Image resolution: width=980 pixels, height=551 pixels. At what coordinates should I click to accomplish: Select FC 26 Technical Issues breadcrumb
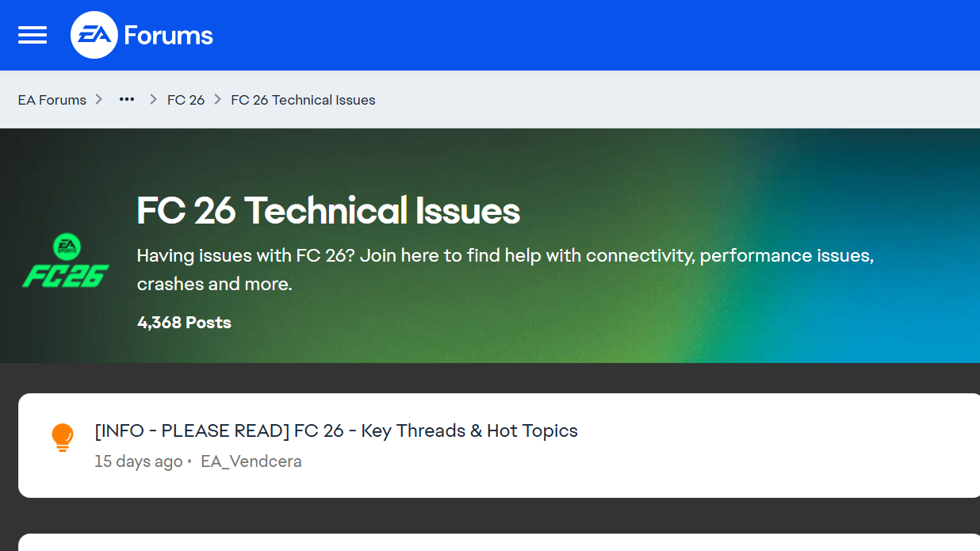(x=303, y=100)
